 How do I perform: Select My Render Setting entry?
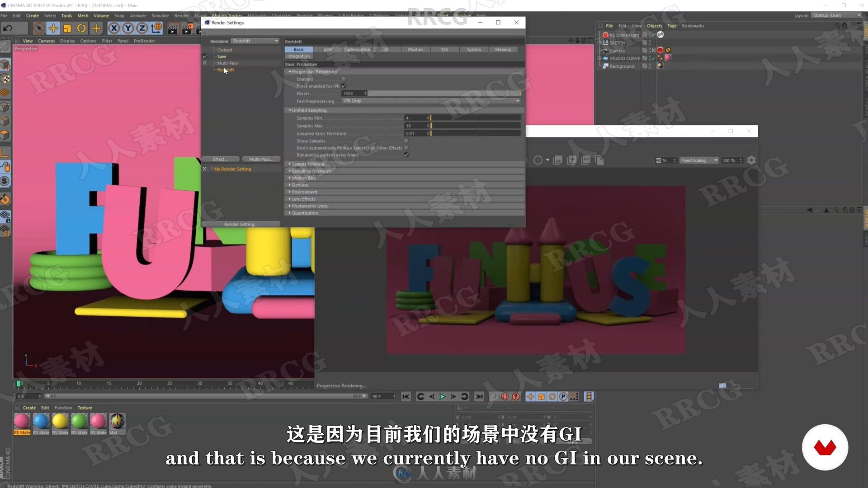coord(232,169)
